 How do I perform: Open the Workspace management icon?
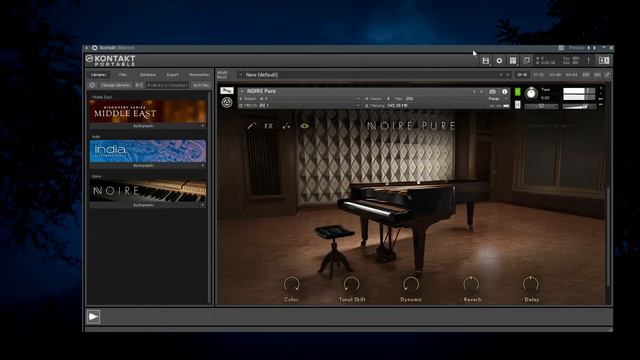coord(513,61)
